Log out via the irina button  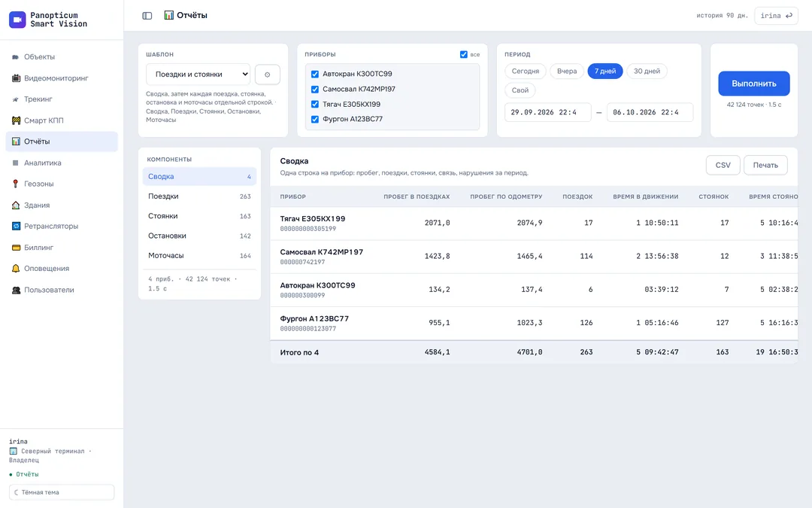(x=776, y=16)
